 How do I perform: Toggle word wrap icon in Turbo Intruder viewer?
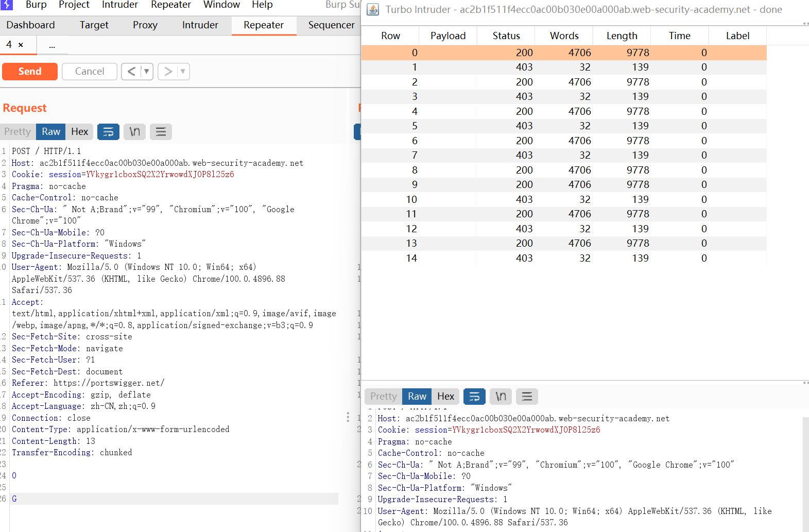[x=474, y=397]
